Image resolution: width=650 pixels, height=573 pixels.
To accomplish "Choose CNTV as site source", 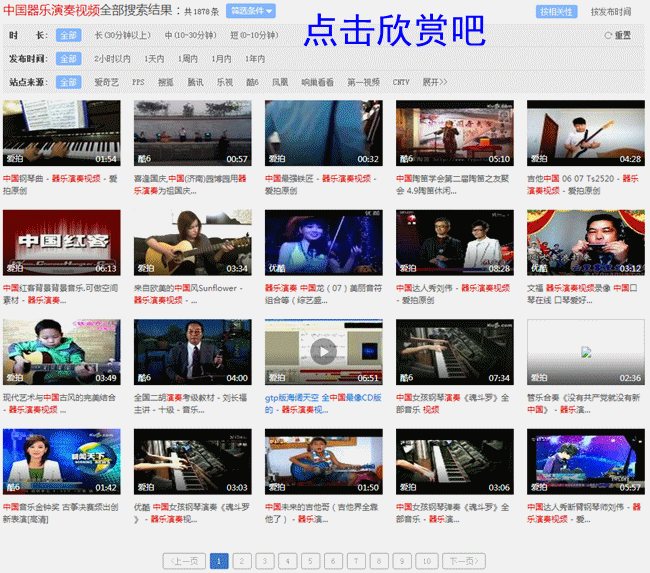I will pos(400,82).
